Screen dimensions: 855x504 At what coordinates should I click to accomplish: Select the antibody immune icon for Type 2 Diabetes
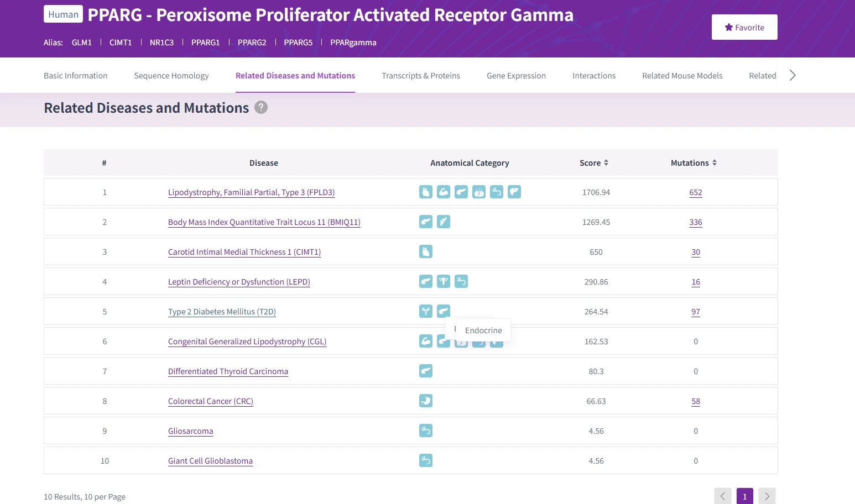pos(425,311)
